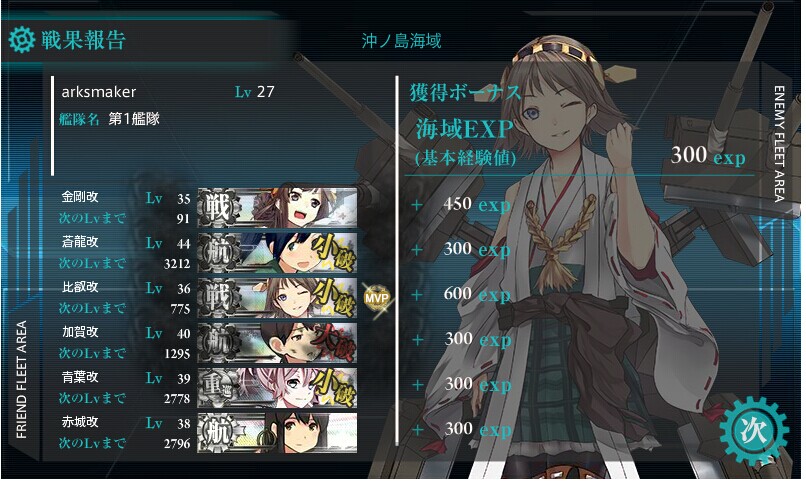The image size is (806, 482).
Task: Click the 重 heavy cruiser icon for 青葉改
Action: click(x=218, y=388)
